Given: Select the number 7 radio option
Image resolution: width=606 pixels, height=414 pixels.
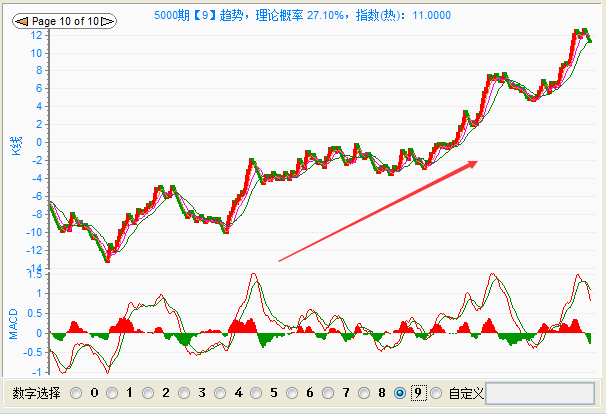Looking at the screenshot, I should pyautogui.click(x=328, y=393).
